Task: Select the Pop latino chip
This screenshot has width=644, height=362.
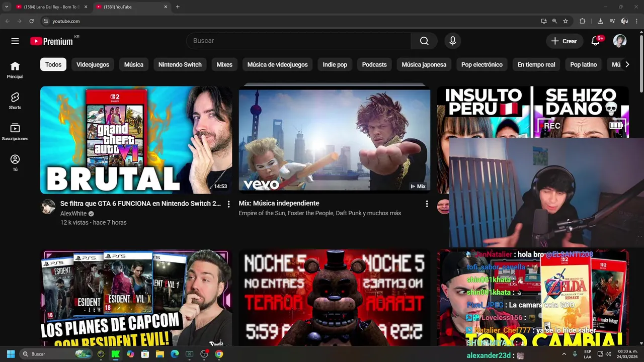Action: coord(584,64)
